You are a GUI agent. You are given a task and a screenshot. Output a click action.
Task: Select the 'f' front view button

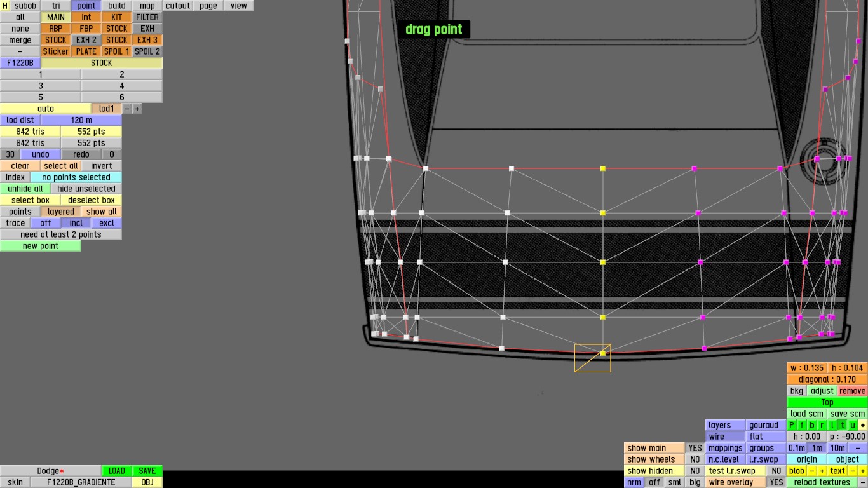(802, 425)
